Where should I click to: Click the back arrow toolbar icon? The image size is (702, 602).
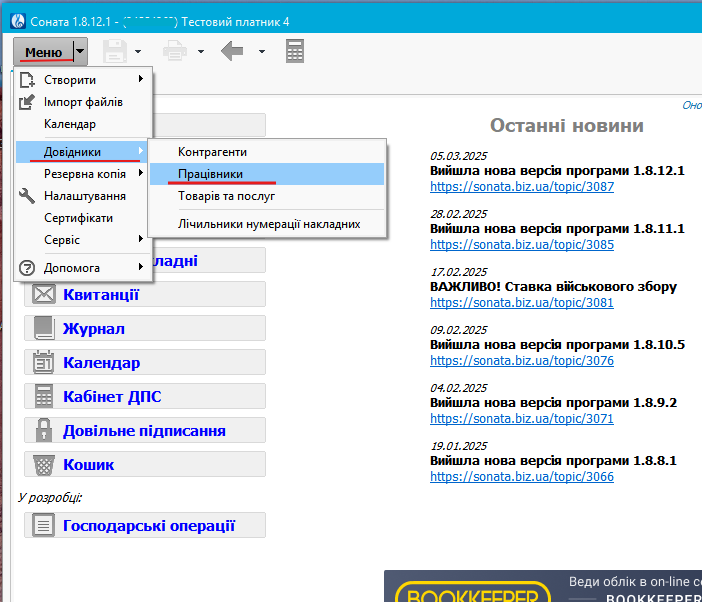tap(233, 51)
